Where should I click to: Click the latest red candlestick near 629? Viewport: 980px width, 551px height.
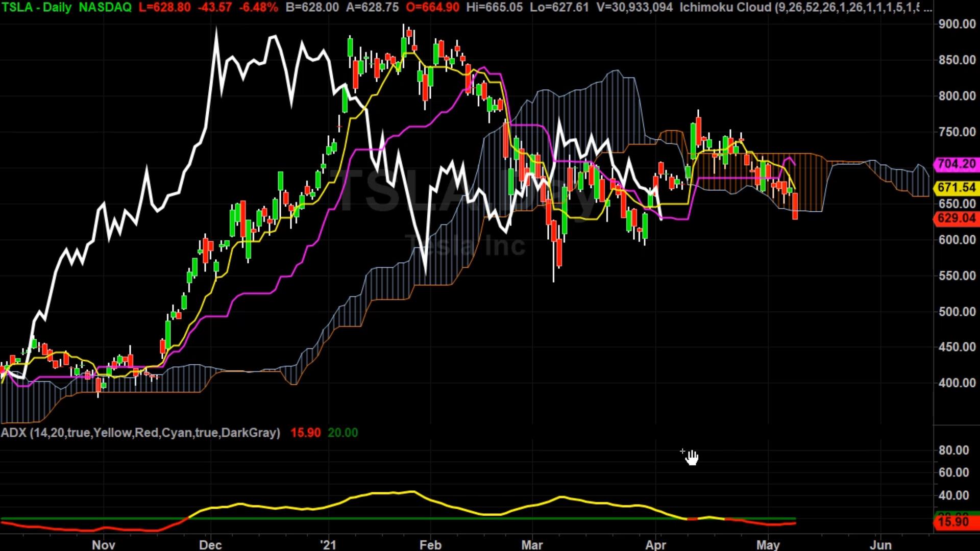click(795, 205)
